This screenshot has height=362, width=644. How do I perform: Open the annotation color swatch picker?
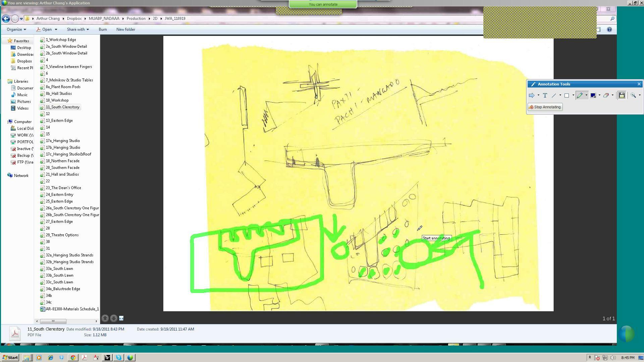pyautogui.click(x=593, y=96)
